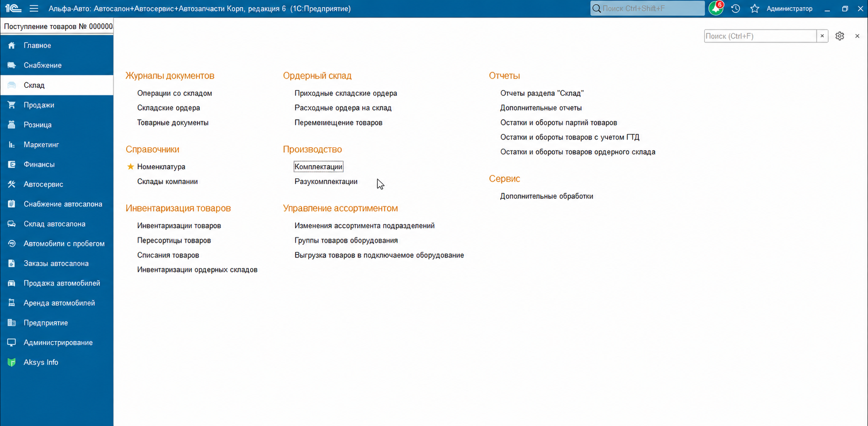The width and height of the screenshot is (868, 426).
Task: Open the notifications bell icon
Action: point(716,8)
